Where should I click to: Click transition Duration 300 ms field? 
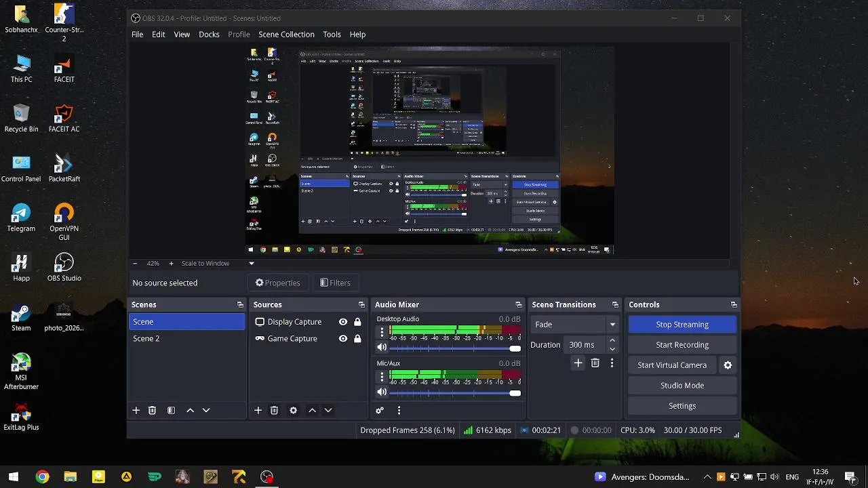585,345
